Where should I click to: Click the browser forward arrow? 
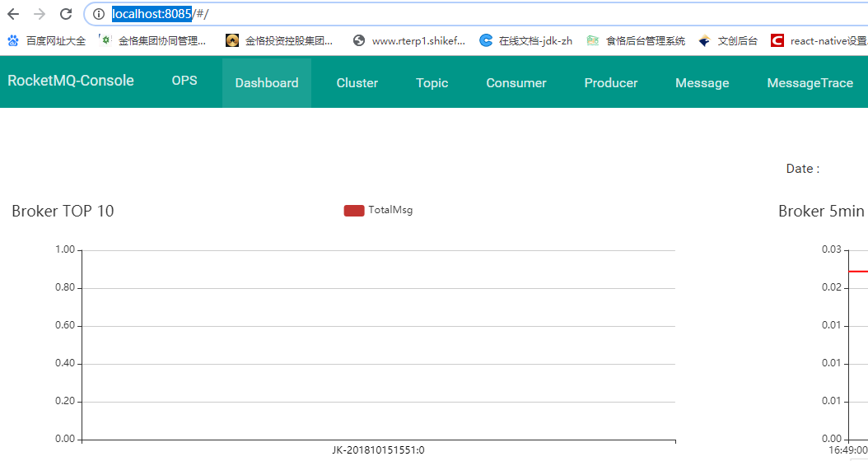click(x=40, y=14)
